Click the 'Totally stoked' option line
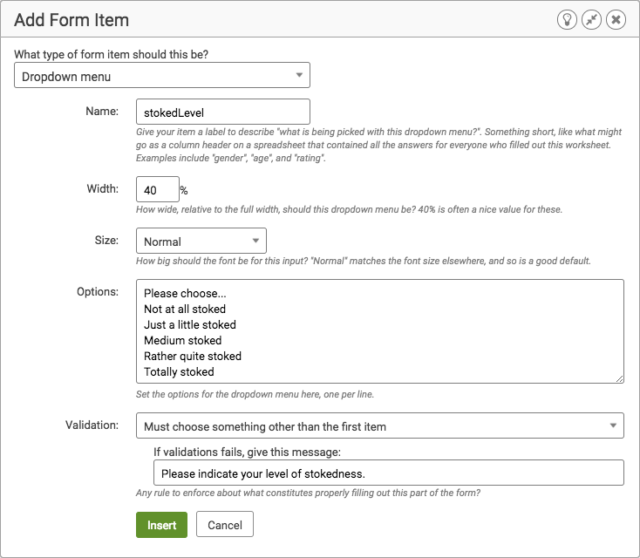The image size is (640, 558). point(179,372)
